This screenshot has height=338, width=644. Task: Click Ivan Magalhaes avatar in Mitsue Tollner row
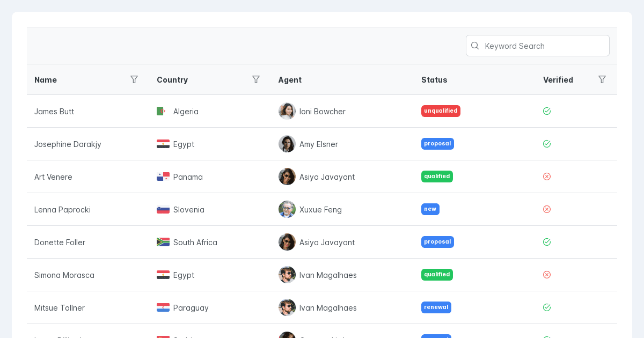287,307
